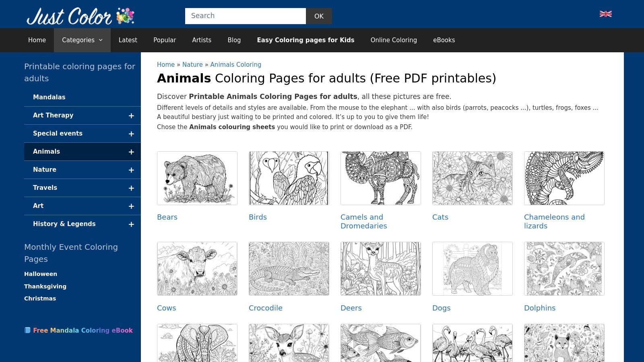644x362 pixels.
Task: Expand the Travels category
Action: (x=131, y=188)
